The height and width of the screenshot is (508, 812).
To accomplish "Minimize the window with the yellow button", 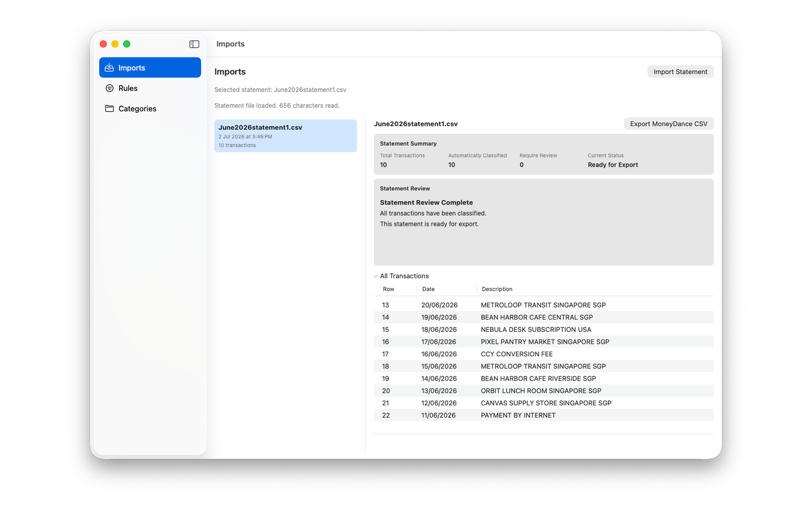I will [115, 44].
